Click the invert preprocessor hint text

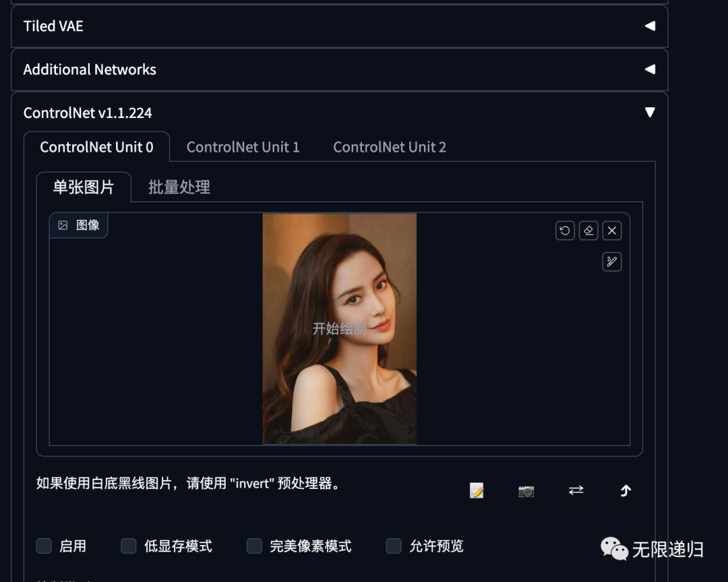point(189,484)
